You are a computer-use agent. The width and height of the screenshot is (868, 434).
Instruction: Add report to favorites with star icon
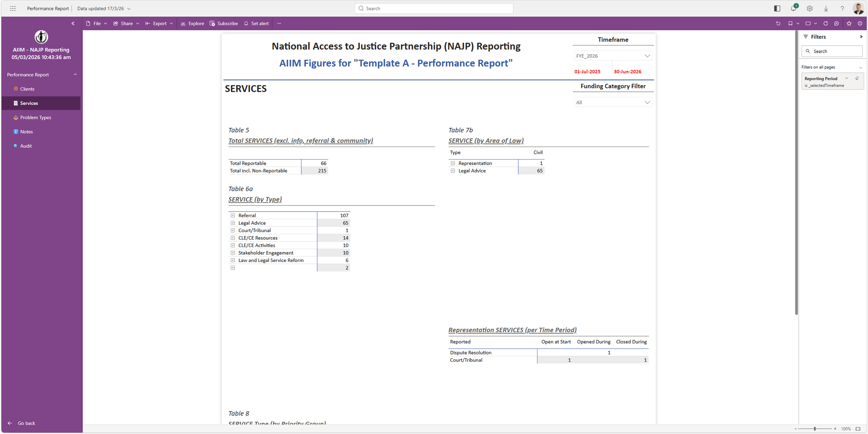pyautogui.click(x=849, y=24)
